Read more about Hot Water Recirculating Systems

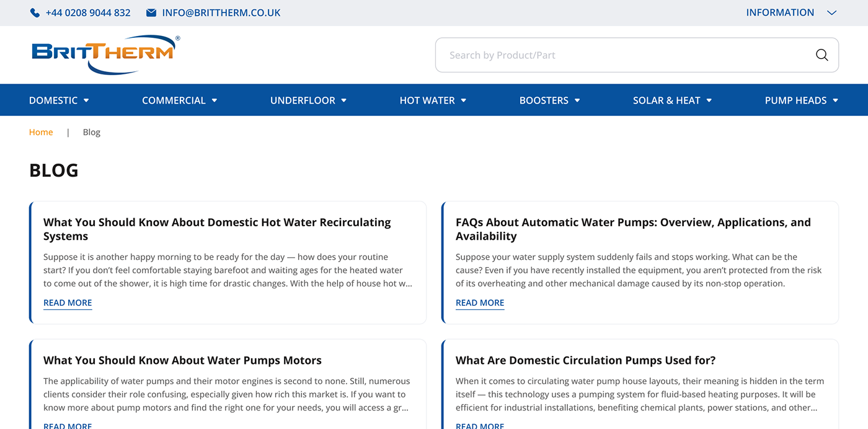coord(68,303)
